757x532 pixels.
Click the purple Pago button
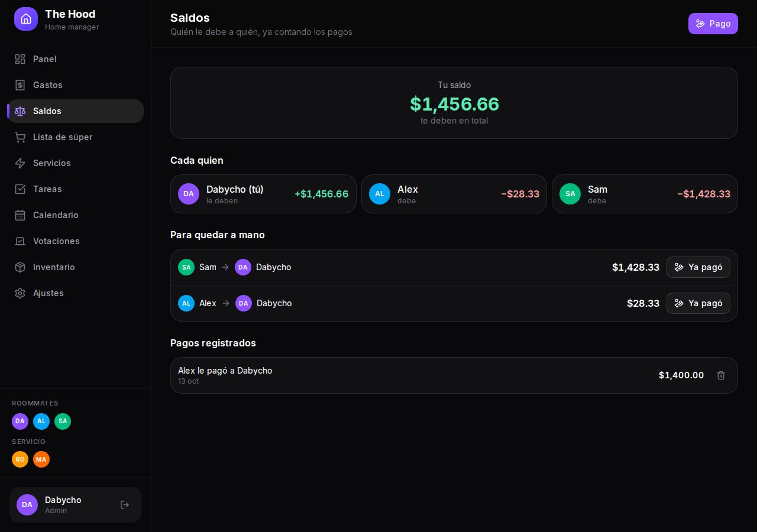[713, 24]
